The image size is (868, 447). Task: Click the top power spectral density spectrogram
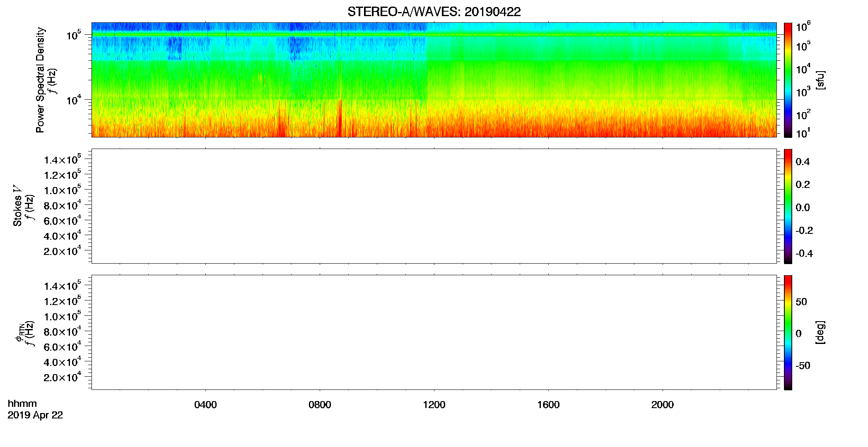pos(434,79)
